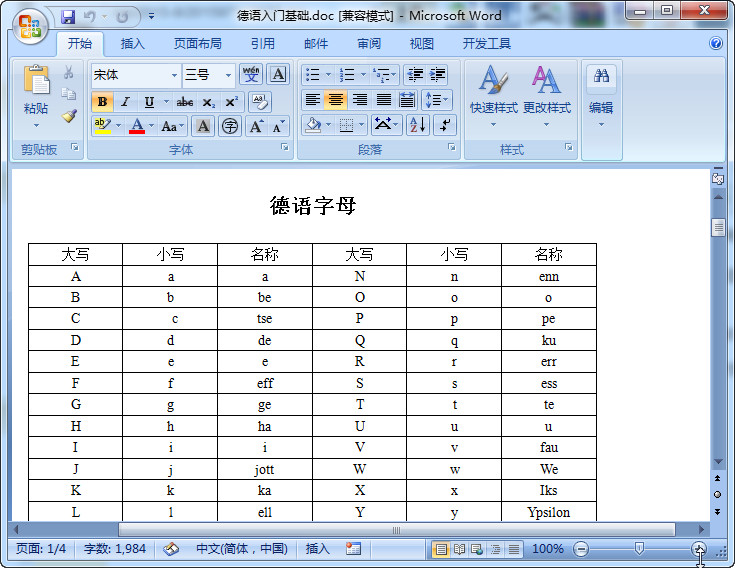735x568 pixels.
Task: Undo the last action in toolbar
Action: (x=89, y=17)
